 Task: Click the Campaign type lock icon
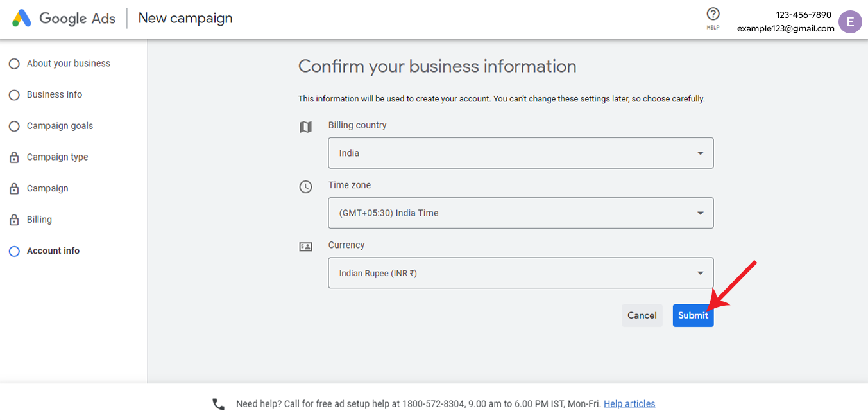(x=14, y=157)
